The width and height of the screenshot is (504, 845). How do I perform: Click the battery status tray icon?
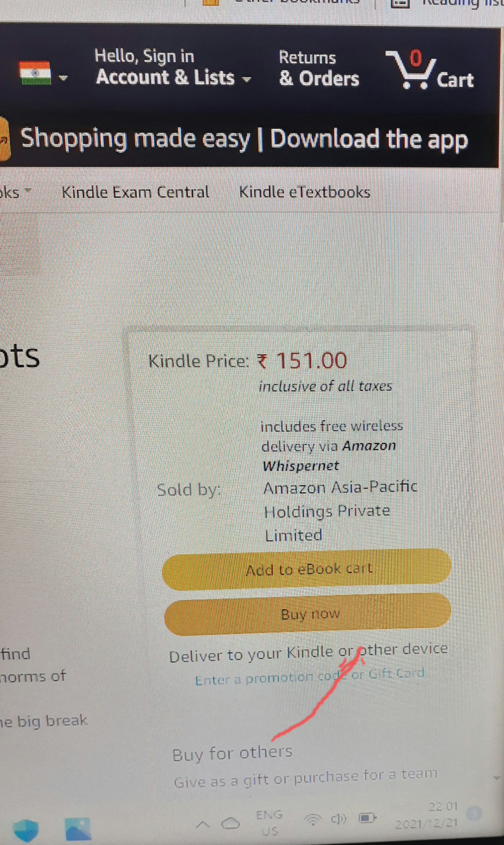(x=368, y=818)
